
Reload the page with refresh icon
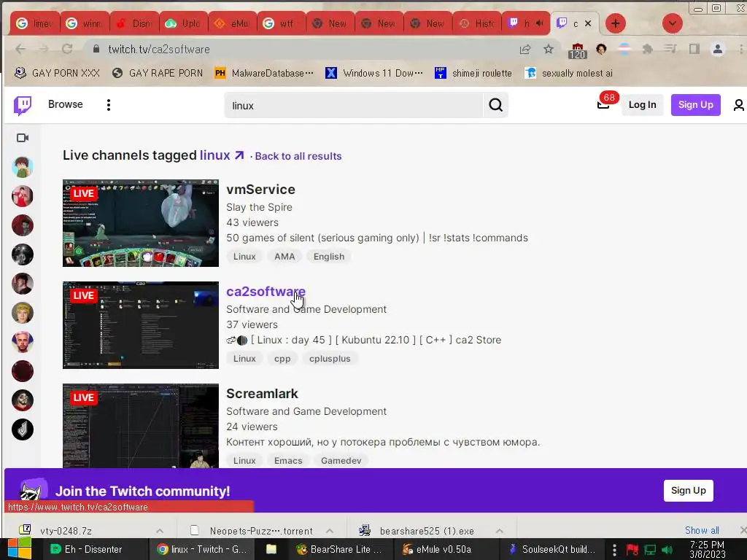pyautogui.click(x=67, y=49)
